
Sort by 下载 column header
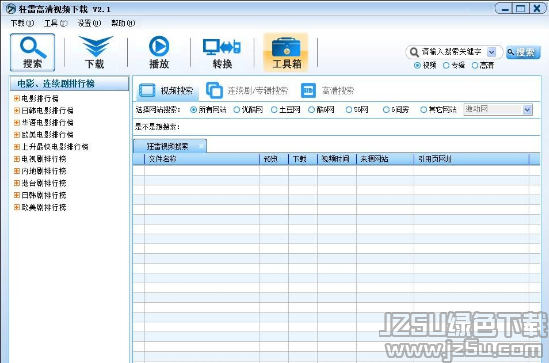click(303, 159)
